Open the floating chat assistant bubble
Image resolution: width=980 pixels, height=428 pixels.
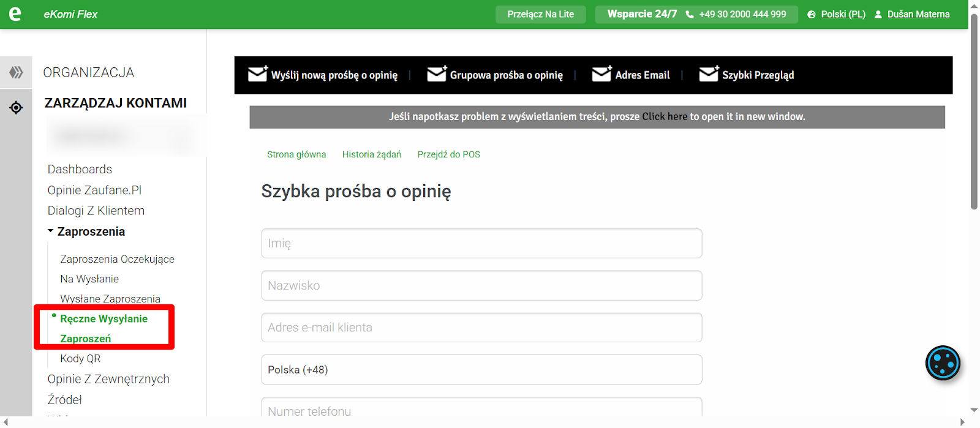[942, 363]
